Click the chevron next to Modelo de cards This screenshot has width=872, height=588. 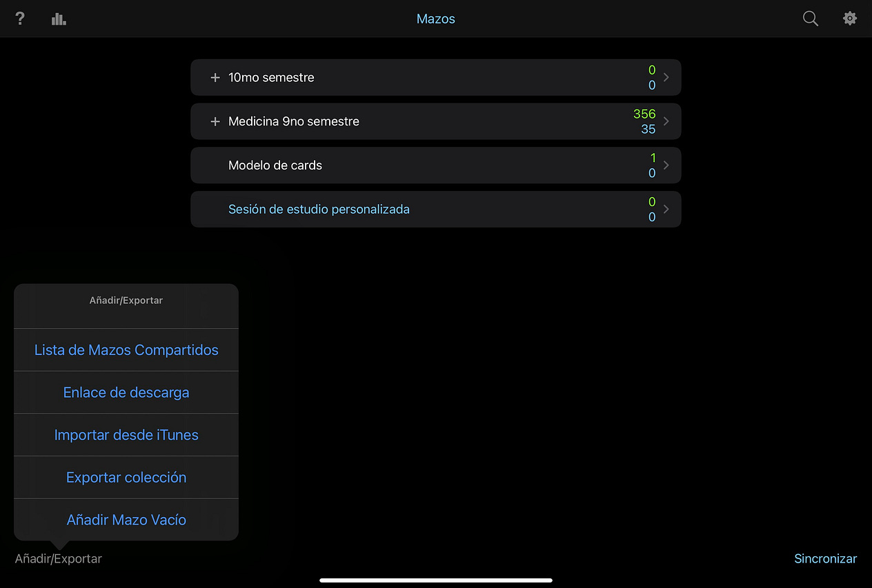point(665,165)
